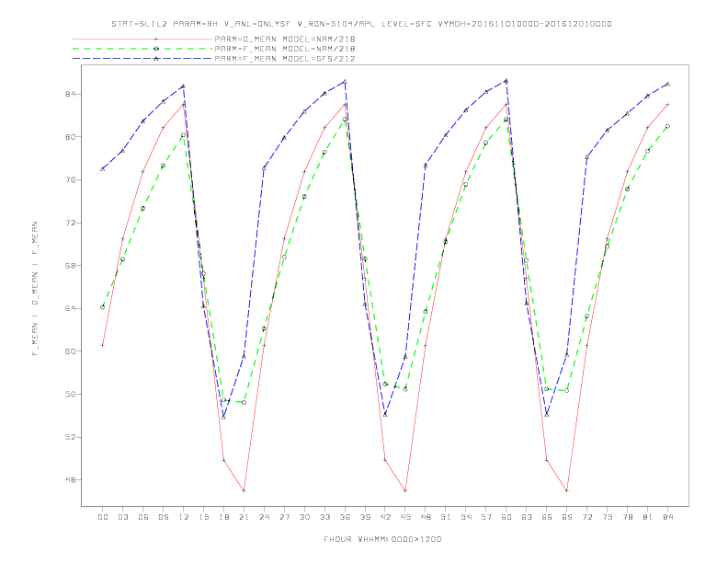Click x-axis tick label 12
The width and height of the screenshot is (728, 563).
pyautogui.click(x=184, y=517)
